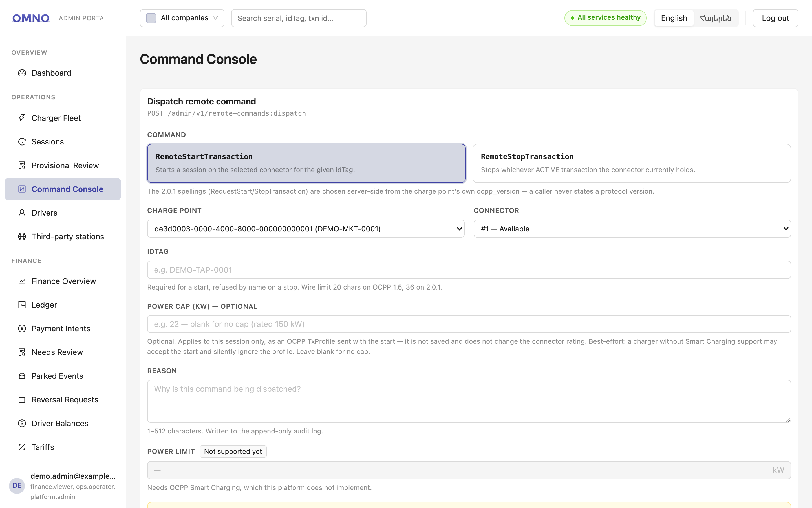
Task: Open the All companies dropdown
Action: coord(182,18)
